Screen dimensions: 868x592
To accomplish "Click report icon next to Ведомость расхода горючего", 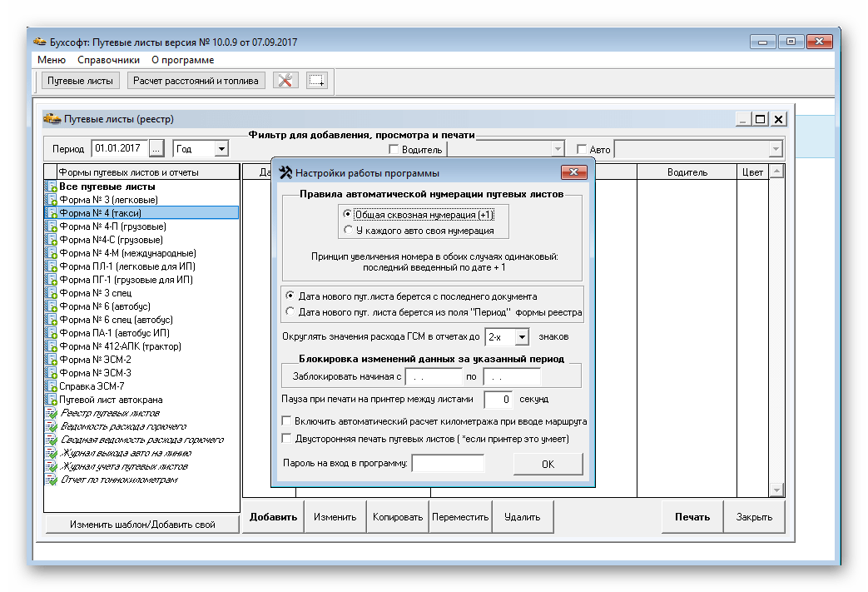I will 51,426.
